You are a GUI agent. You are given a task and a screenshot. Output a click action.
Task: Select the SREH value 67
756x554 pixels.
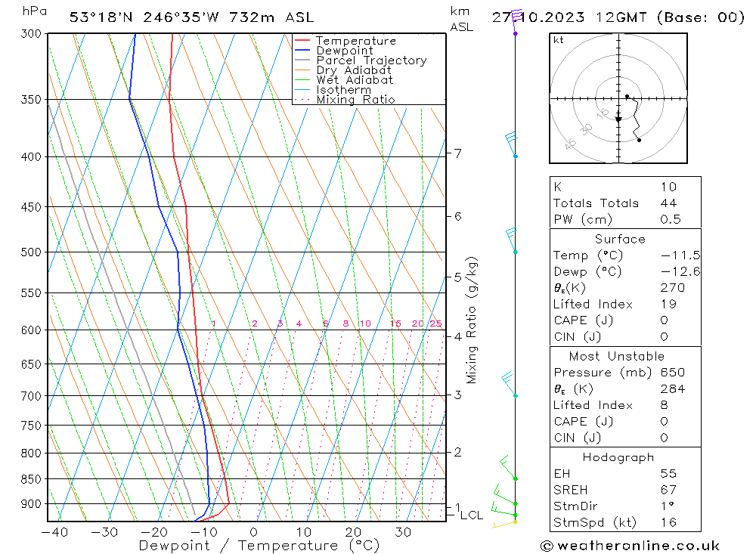(669, 491)
